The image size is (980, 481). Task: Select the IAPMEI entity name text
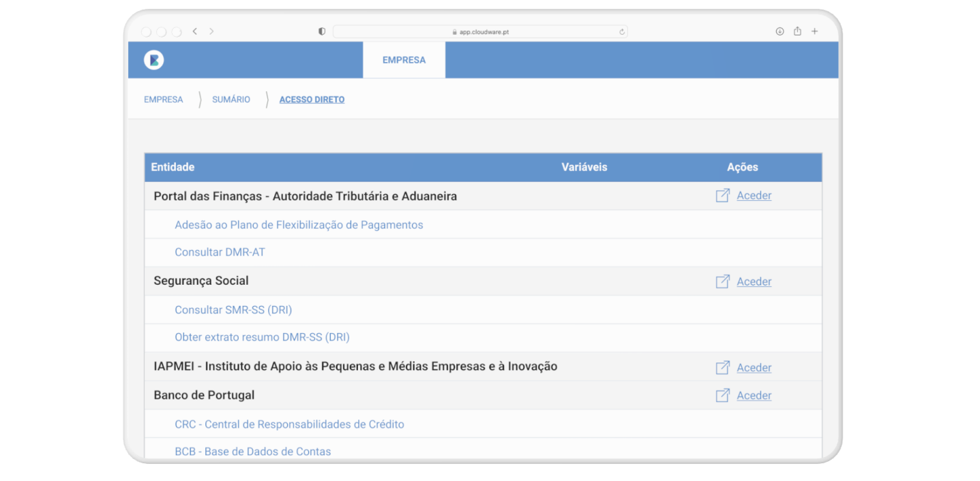tap(355, 367)
